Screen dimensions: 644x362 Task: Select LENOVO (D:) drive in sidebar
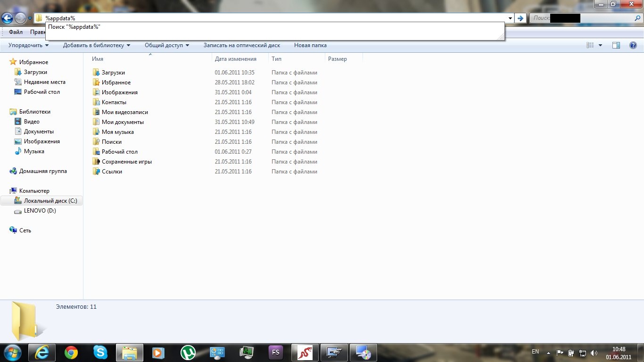pos(40,211)
